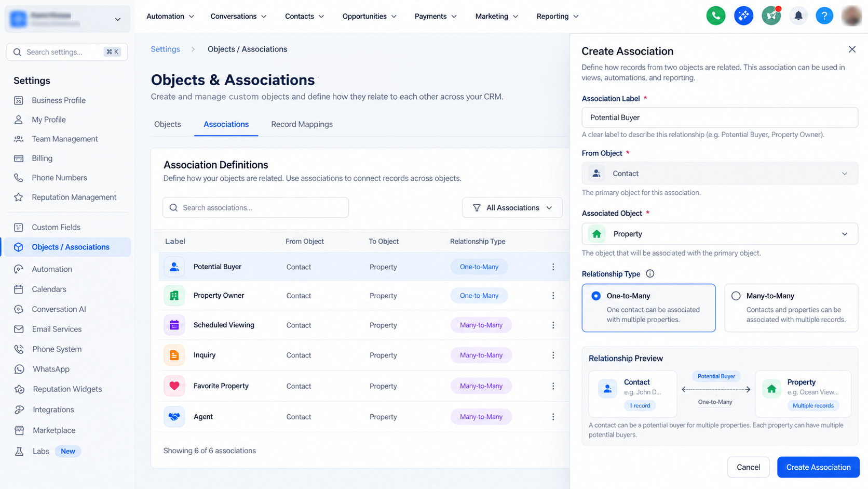Open the All Associations filter dropdown
This screenshot has height=489, width=868.
(x=512, y=208)
